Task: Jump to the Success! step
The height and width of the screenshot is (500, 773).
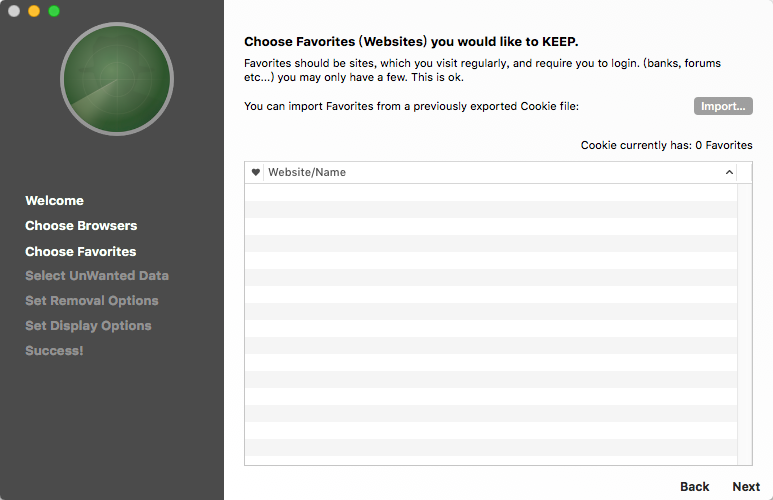Action: click(54, 351)
